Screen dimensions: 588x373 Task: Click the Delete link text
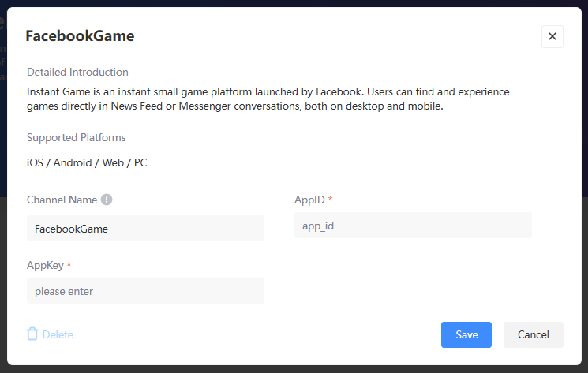58,334
